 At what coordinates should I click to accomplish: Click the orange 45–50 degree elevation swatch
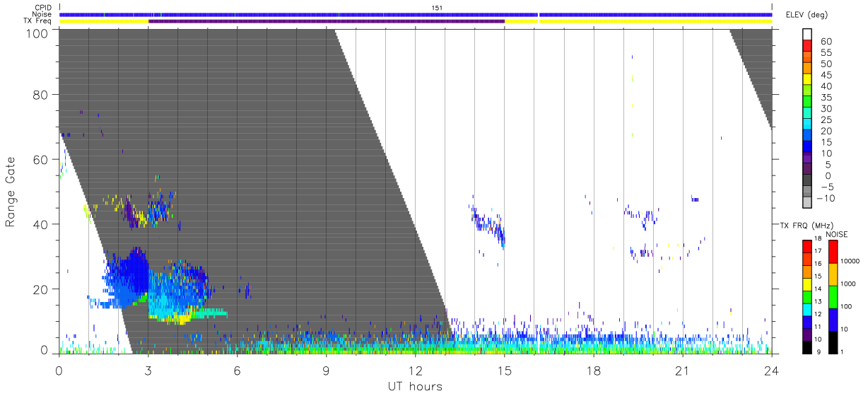click(807, 69)
